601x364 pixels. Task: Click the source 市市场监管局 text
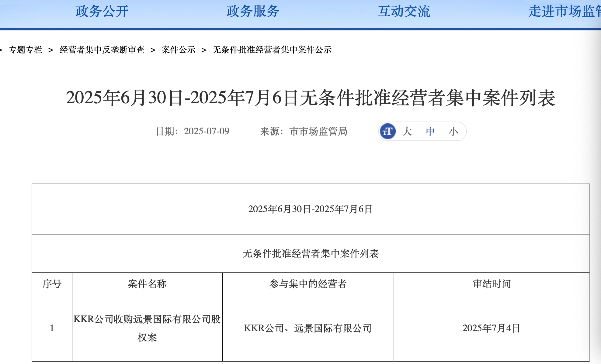[x=318, y=131]
